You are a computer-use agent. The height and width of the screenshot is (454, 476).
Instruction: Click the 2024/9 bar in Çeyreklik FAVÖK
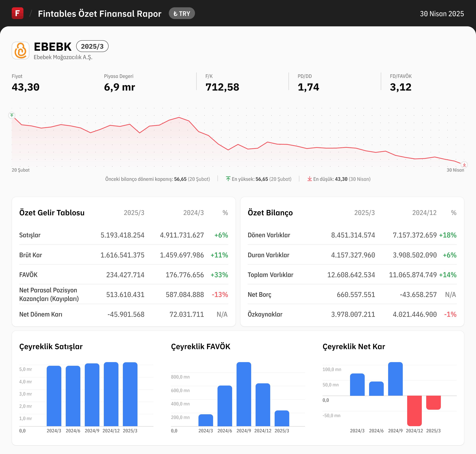pos(244,394)
